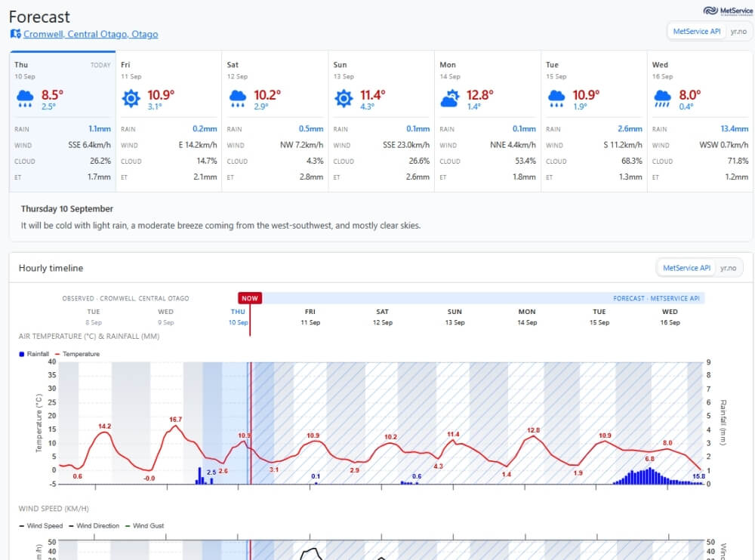Switch top forecast source to yr.no

click(x=738, y=31)
